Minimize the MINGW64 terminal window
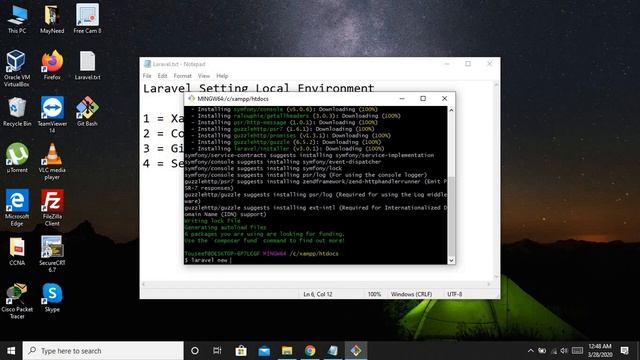 pyautogui.click(x=402, y=98)
